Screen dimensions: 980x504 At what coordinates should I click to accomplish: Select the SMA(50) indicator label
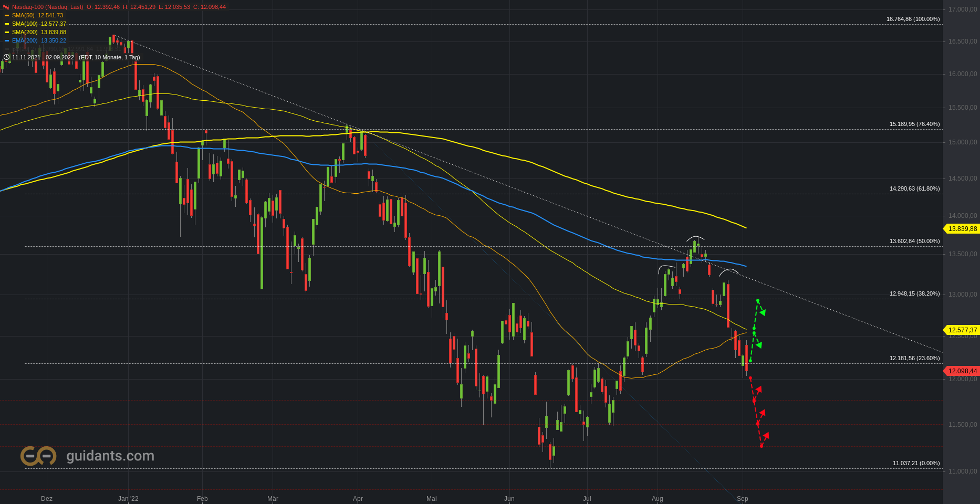tap(23, 15)
